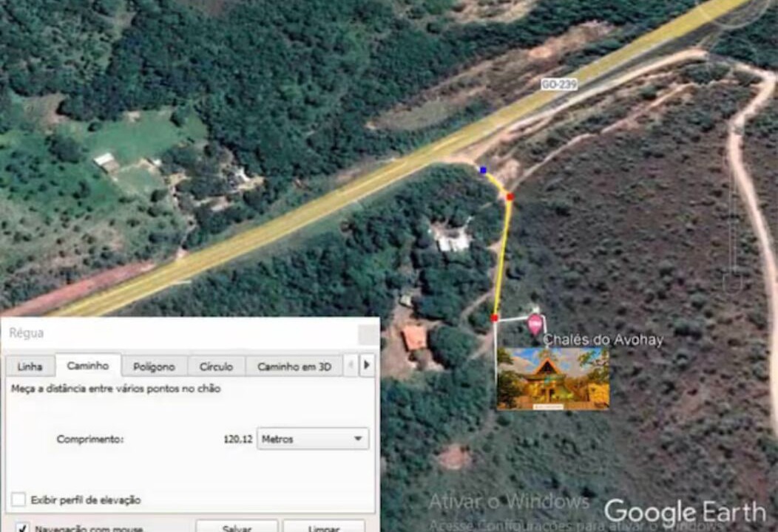The image size is (778, 532).
Task: Select the red path endpoint by the chalet
Action: (494, 318)
